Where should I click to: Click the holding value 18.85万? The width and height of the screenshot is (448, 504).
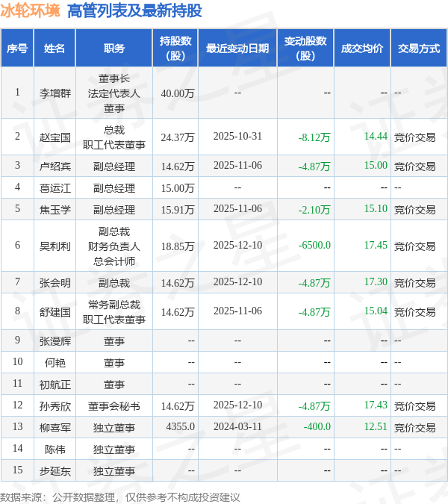pos(178,246)
